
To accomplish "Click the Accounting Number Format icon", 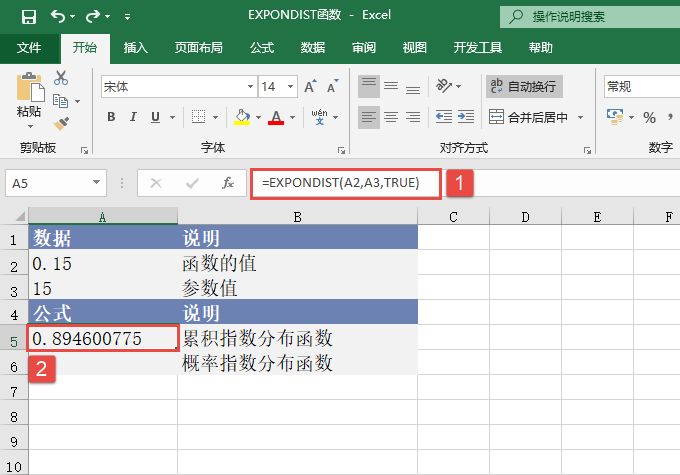I will (x=615, y=117).
